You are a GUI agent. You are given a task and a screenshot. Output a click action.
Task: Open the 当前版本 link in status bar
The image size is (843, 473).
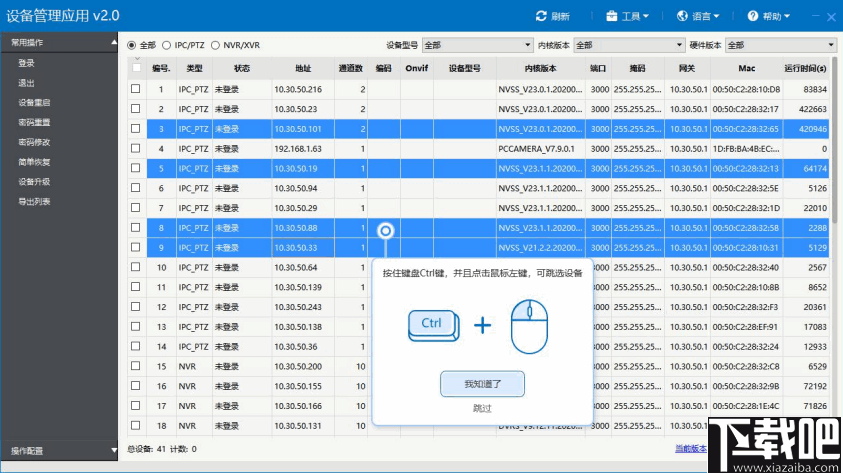point(691,448)
